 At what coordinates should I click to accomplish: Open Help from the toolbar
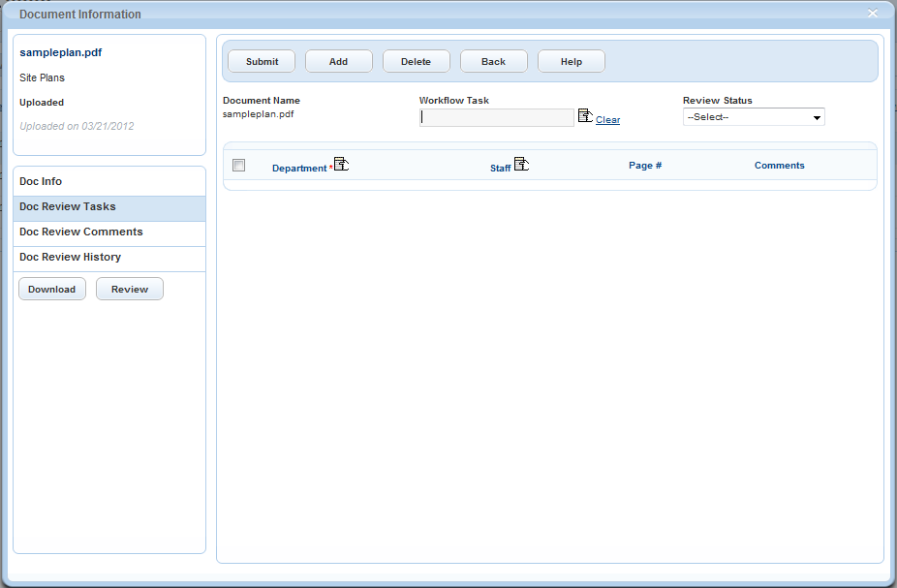click(x=572, y=62)
